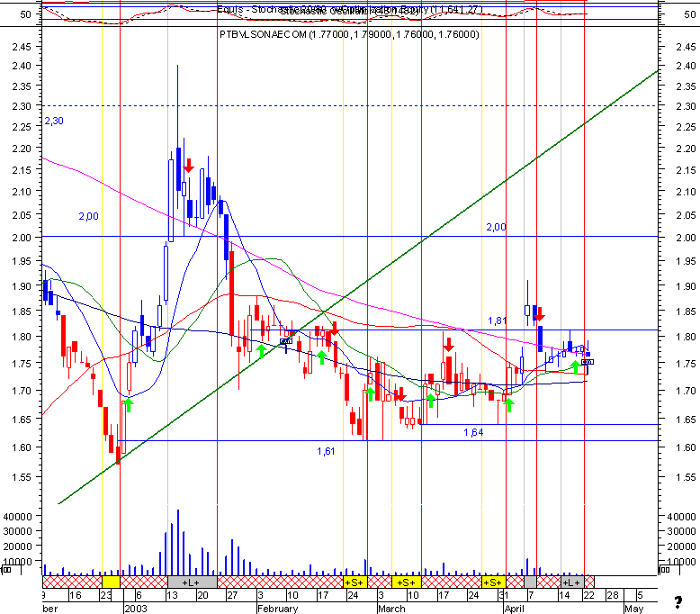The image size is (700, 614).
Task: Click the green buy arrow at 1.68 in early January
Action: click(128, 404)
